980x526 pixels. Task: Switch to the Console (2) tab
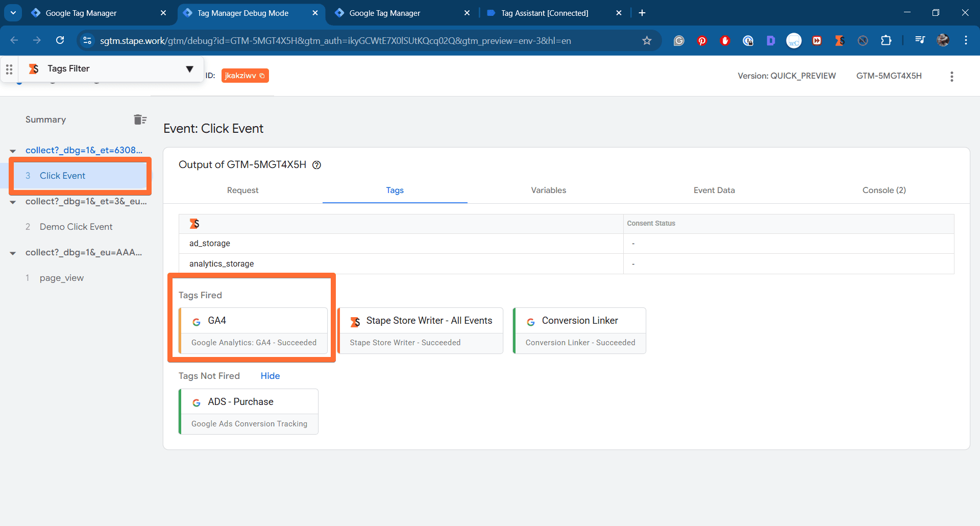tap(884, 190)
